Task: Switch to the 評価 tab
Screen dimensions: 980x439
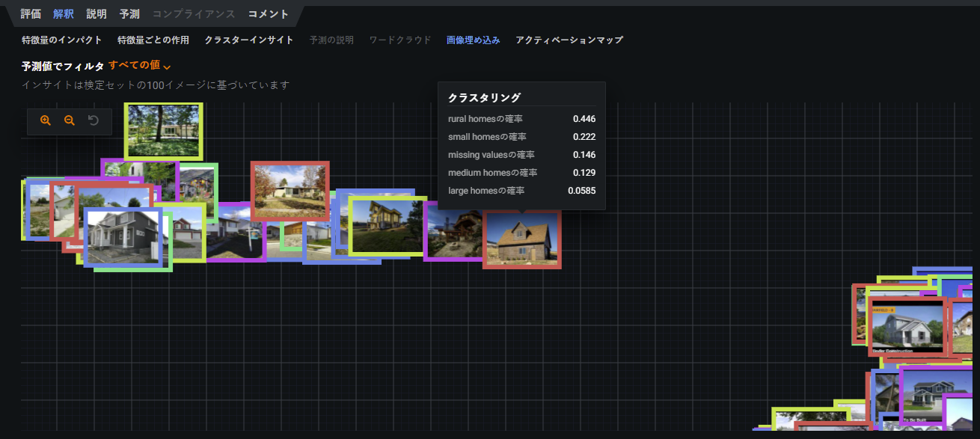Action: coord(31,14)
